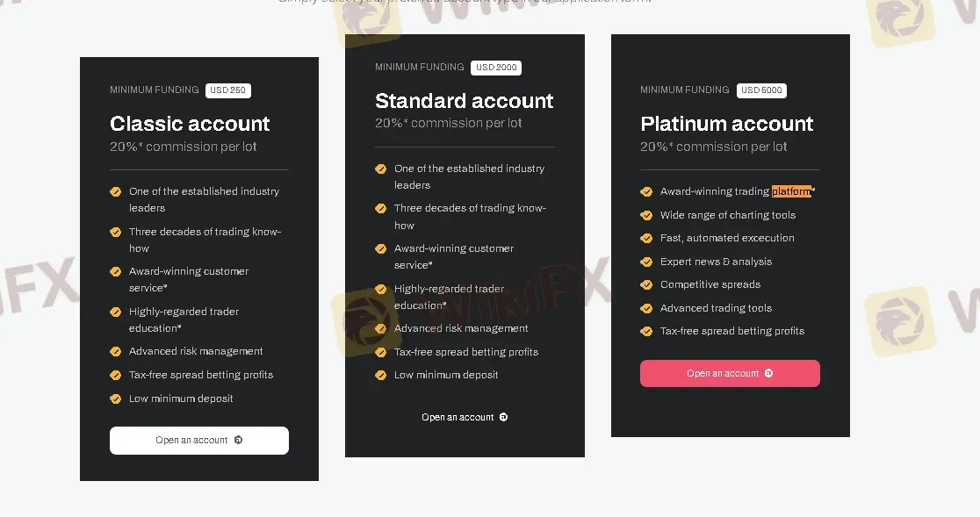Click the check icon beside 'Three decades of trading know-how' on Classic
The width and height of the screenshot is (980, 517).
(x=116, y=232)
